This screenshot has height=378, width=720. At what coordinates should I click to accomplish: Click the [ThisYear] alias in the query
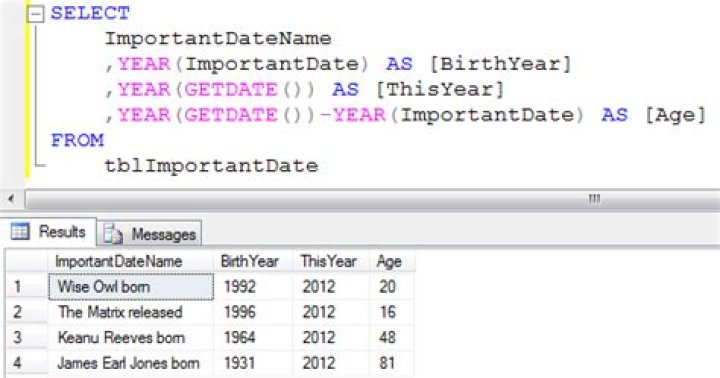[x=440, y=89]
